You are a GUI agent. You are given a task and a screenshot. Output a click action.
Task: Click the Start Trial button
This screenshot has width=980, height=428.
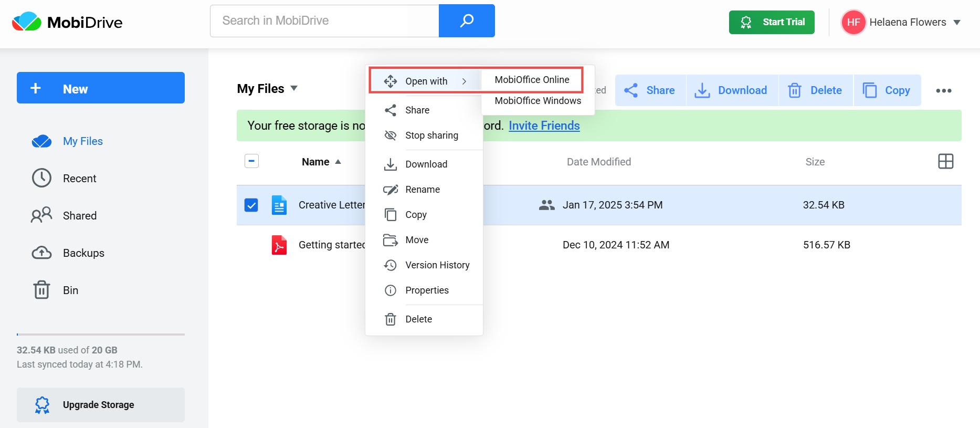click(x=771, y=22)
